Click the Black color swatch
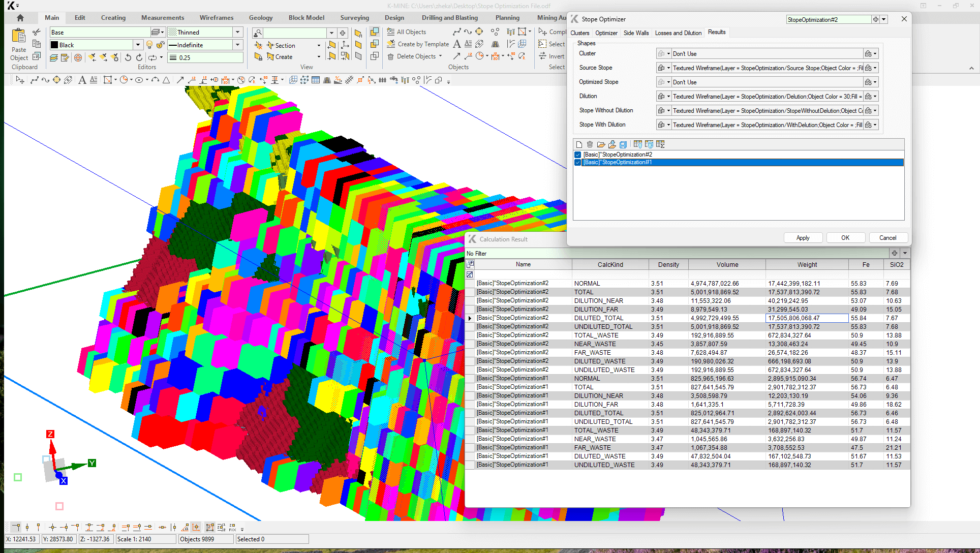This screenshot has height=553, width=980. pos(54,45)
